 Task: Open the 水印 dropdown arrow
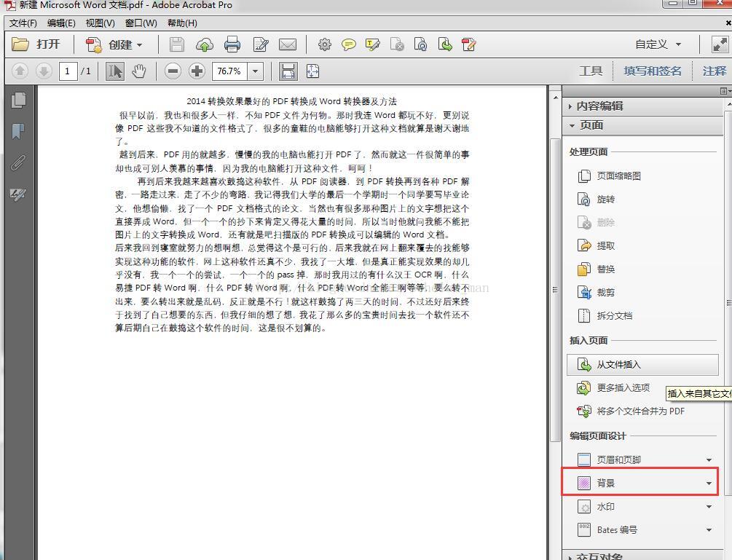[709, 507]
